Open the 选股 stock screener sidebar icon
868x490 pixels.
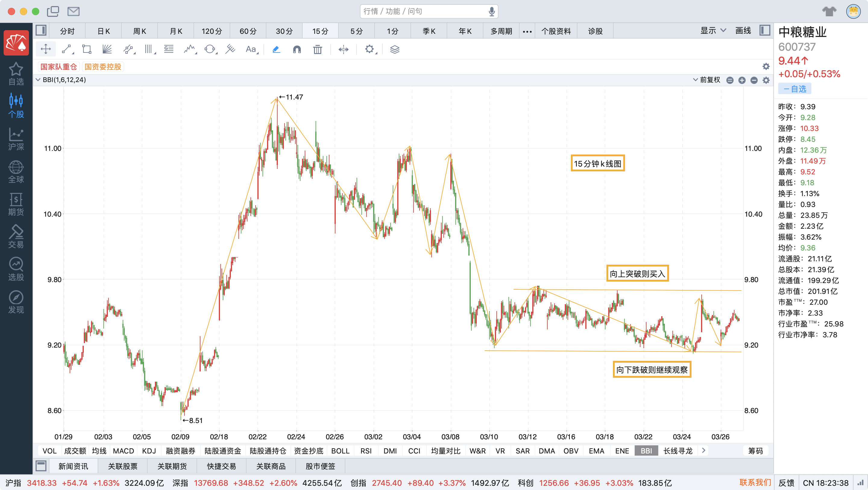coord(16,269)
